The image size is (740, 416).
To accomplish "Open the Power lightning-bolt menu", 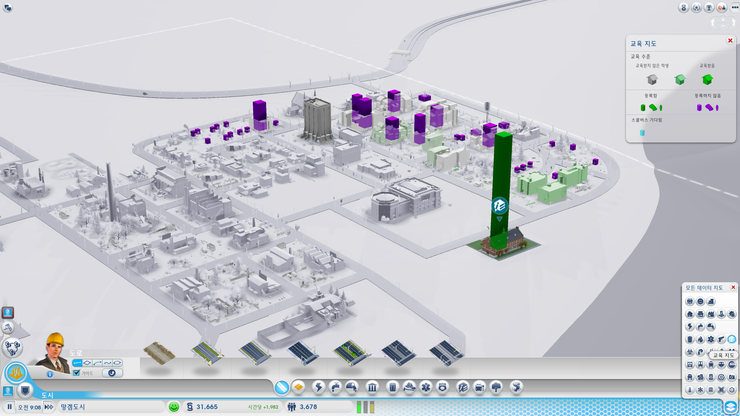I will pos(319,388).
